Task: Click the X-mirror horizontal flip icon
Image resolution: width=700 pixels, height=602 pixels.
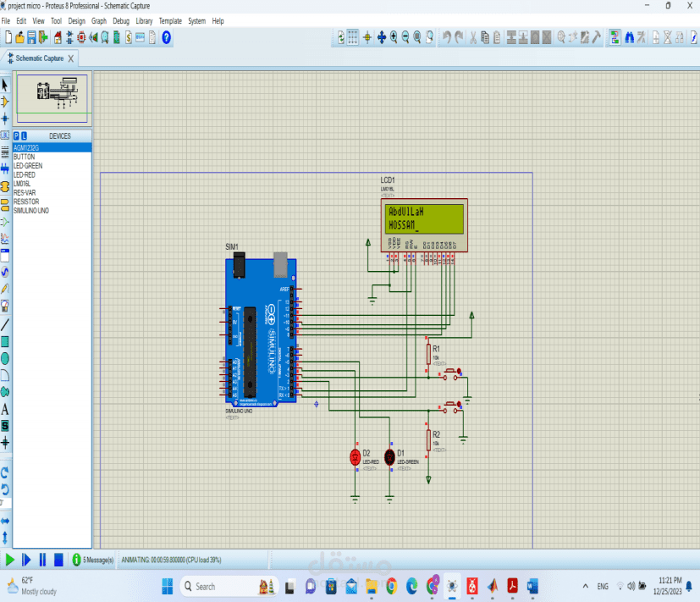Action: (x=5, y=521)
